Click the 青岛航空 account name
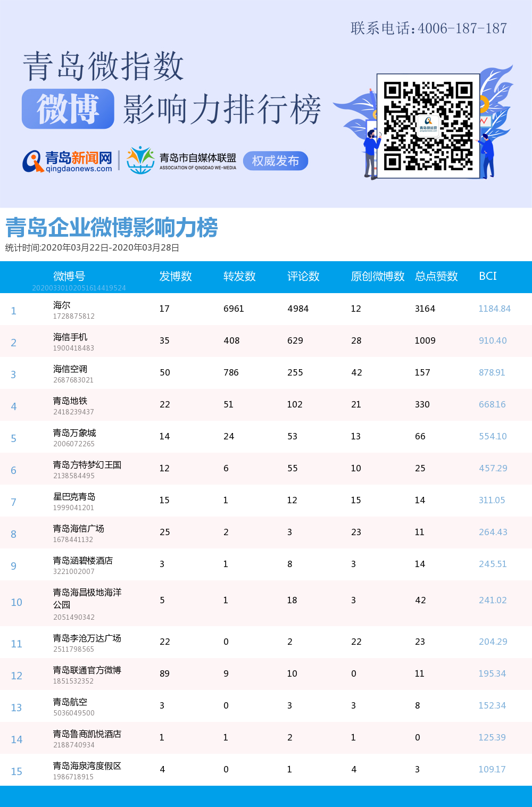Screen dimensions: 532x807 pyautogui.click(x=70, y=702)
